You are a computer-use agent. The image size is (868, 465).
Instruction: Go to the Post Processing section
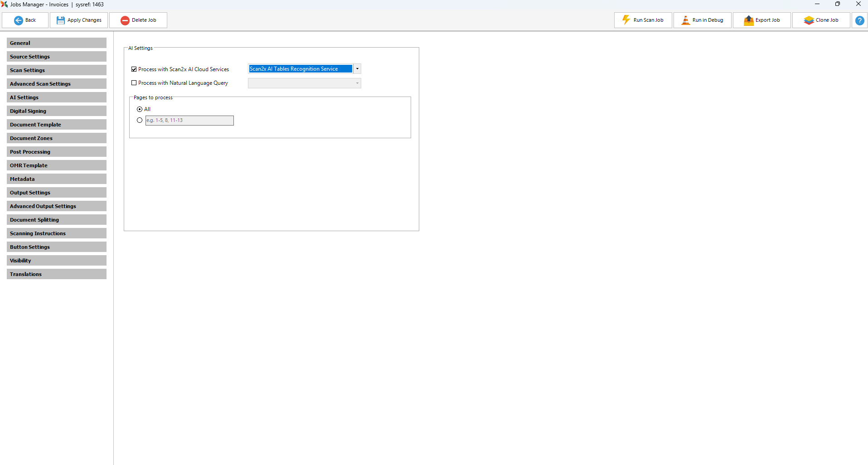(x=57, y=152)
